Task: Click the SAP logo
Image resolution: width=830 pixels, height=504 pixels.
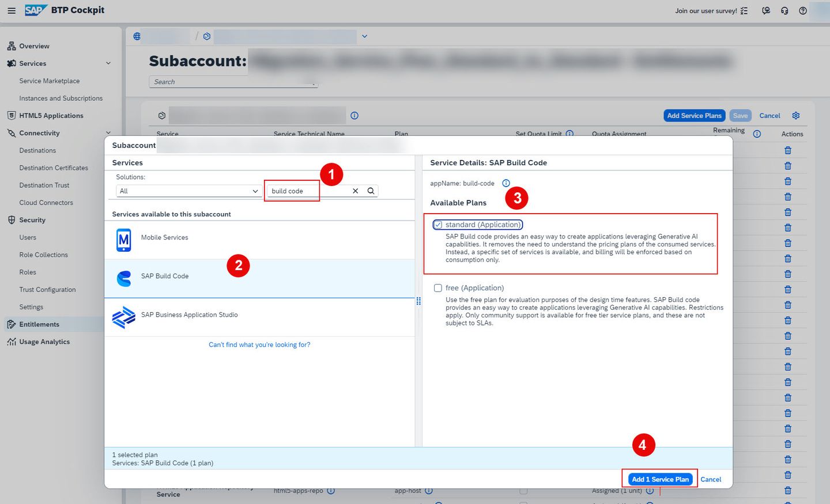Action: point(36,10)
